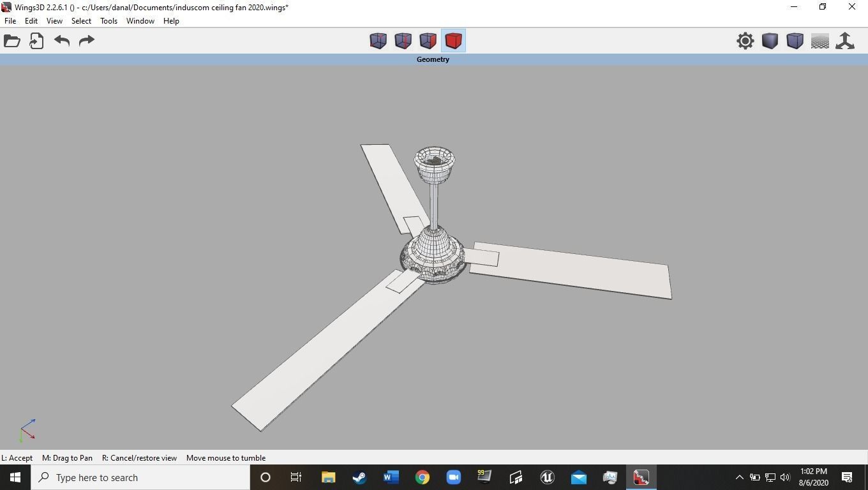
Task: Open Unreal Engine from the taskbar
Action: pyautogui.click(x=547, y=477)
